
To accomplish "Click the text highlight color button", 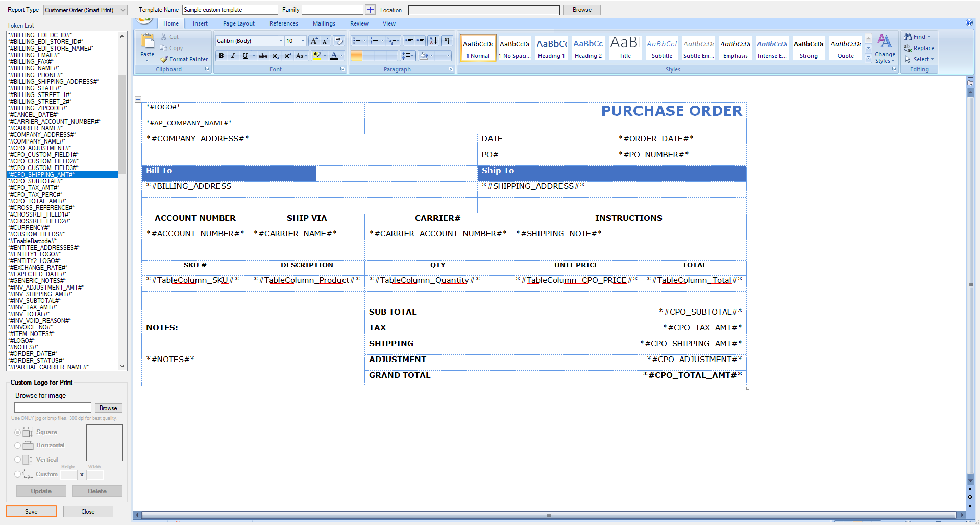I will tap(317, 56).
